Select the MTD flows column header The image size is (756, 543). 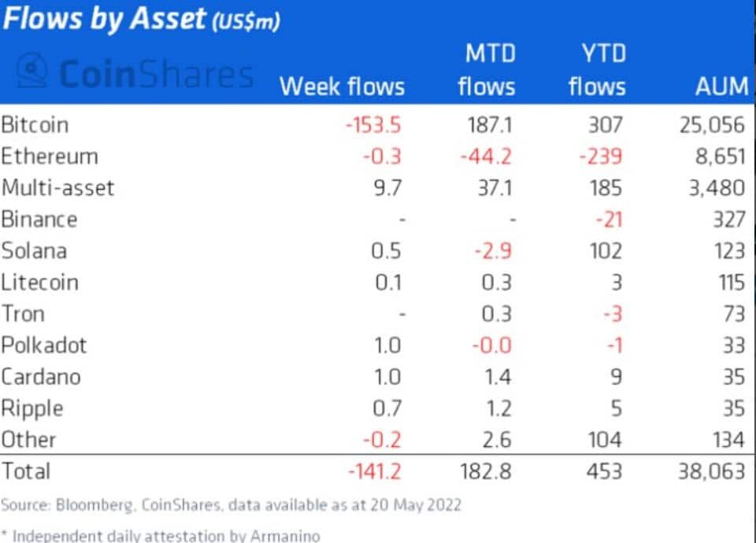[x=487, y=70]
